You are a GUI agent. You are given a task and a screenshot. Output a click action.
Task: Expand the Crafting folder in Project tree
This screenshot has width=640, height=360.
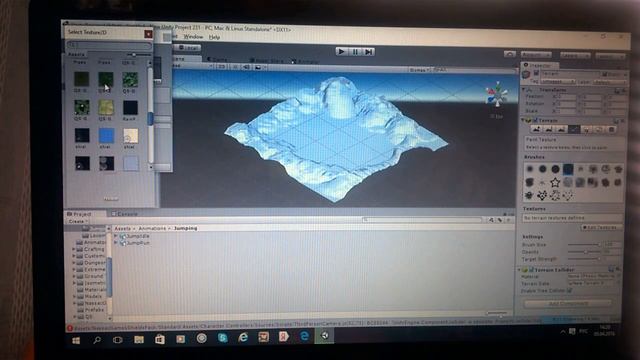coord(74,249)
